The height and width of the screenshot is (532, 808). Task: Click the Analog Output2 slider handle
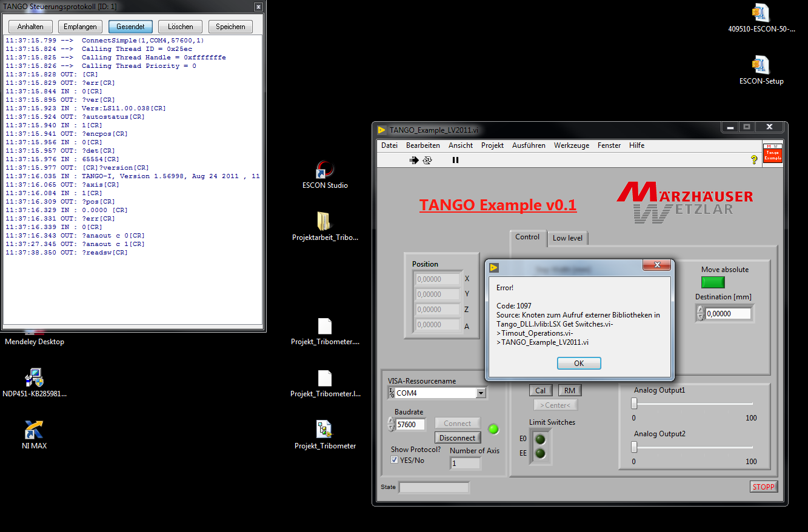point(634,447)
